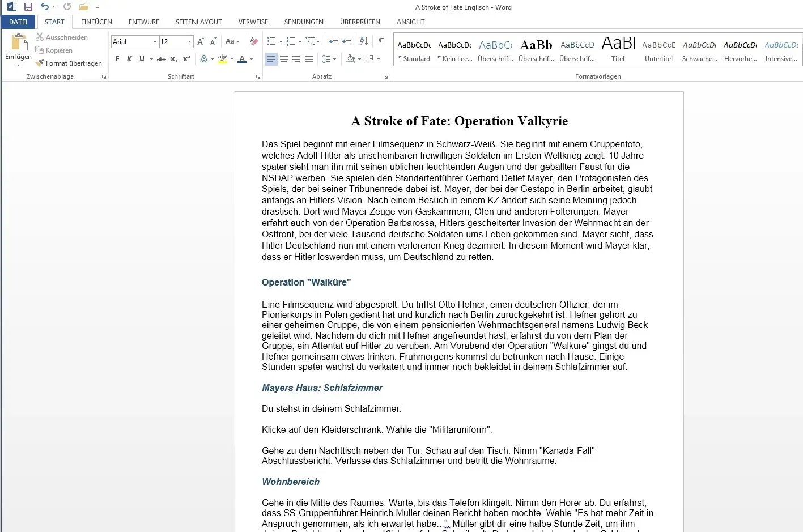This screenshot has width=803, height=532.
Task: Increase paragraph indent
Action: (x=346, y=41)
